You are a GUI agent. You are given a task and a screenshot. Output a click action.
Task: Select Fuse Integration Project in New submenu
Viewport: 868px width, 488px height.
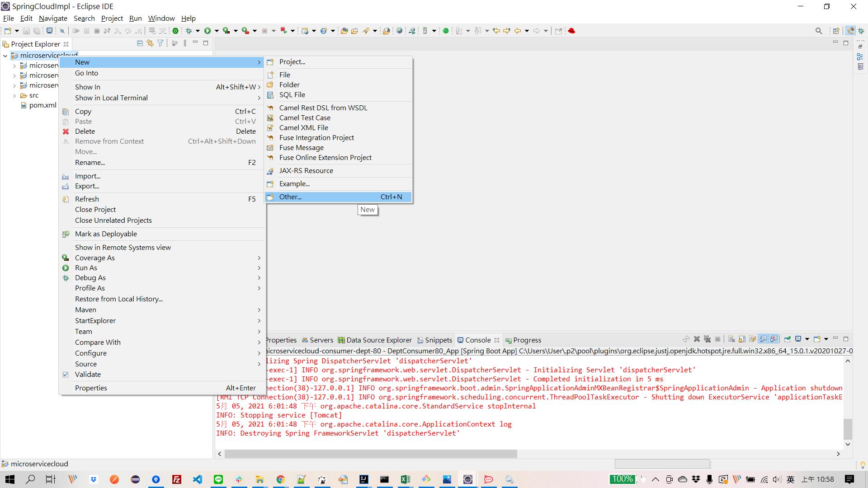tap(339, 138)
